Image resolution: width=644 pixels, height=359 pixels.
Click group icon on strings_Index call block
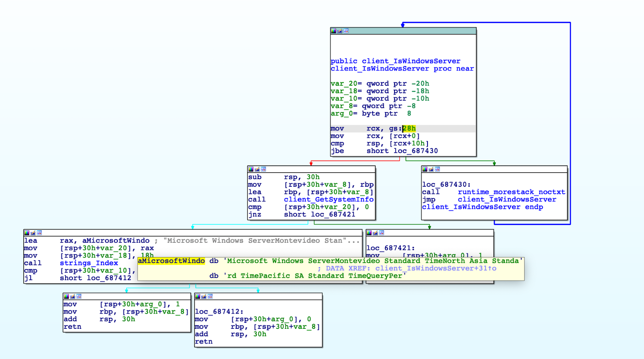pyautogui.click(x=39, y=233)
